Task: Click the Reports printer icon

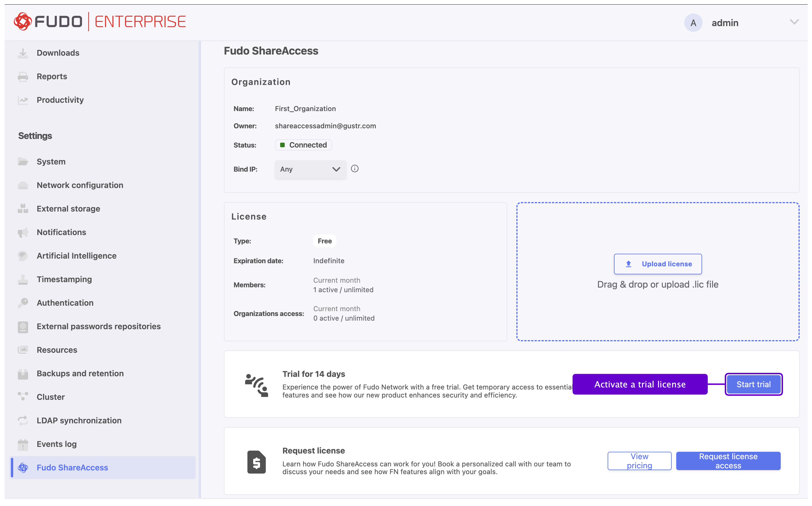Action: click(x=23, y=77)
